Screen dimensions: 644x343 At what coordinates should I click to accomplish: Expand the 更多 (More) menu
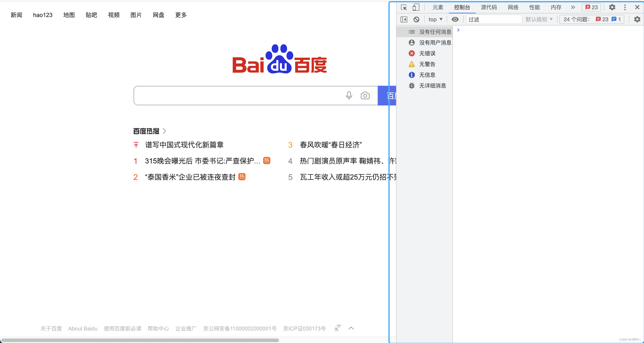(x=181, y=15)
